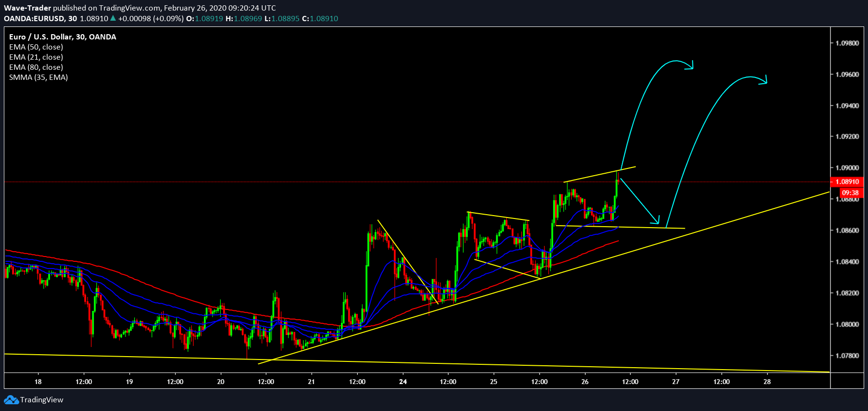Click the TradingView cloud logo icon

(11, 400)
